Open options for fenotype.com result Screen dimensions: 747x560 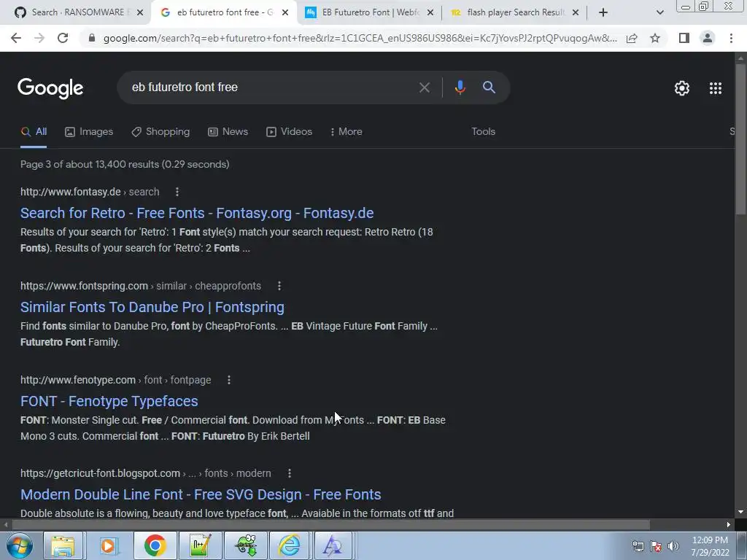(x=228, y=380)
